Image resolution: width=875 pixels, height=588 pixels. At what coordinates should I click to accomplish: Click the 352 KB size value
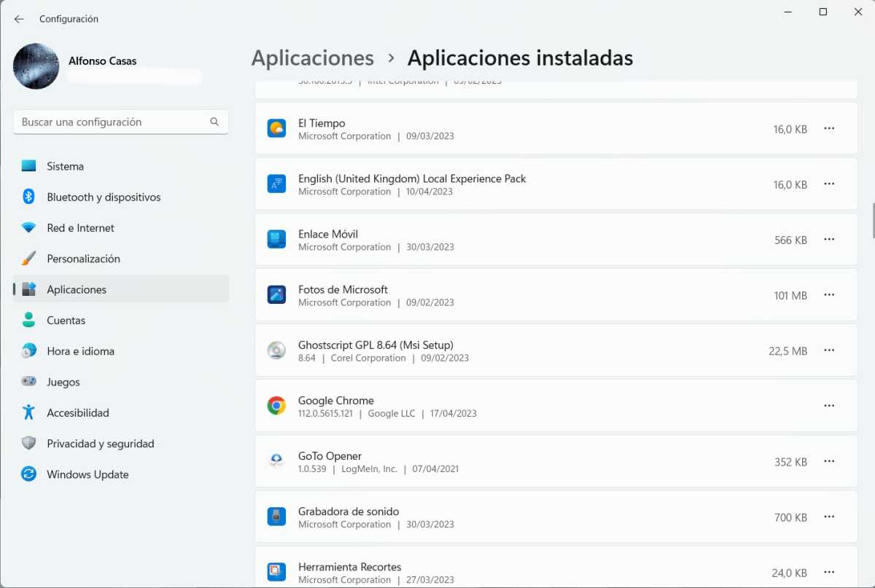click(x=790, y=462)
